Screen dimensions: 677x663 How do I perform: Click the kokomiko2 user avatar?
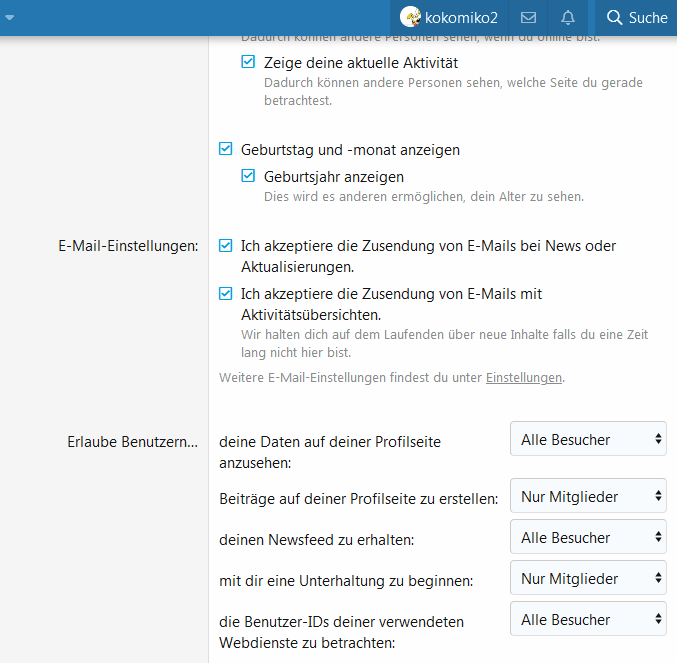click(x=410, y=18)
